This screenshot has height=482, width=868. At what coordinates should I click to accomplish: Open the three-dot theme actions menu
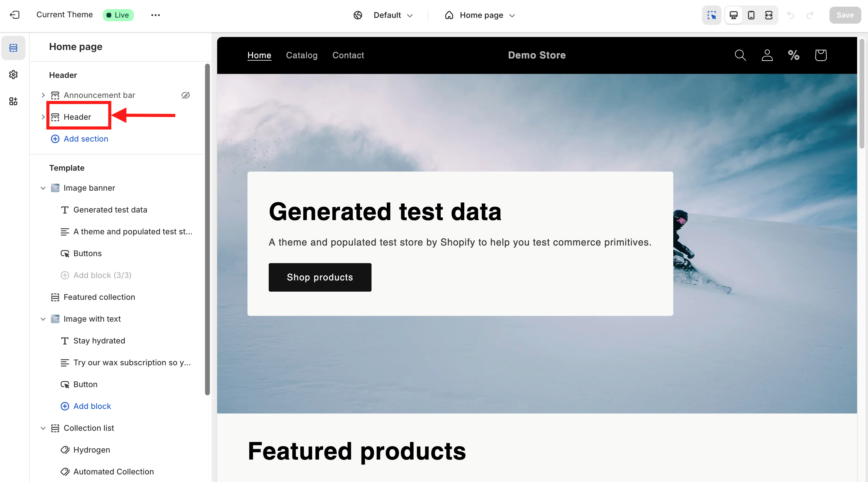155,15
